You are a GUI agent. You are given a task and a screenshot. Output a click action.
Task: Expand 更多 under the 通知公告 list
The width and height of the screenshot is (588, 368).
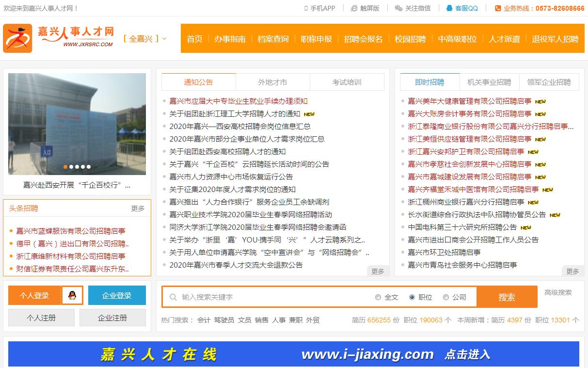click(378, 272)
